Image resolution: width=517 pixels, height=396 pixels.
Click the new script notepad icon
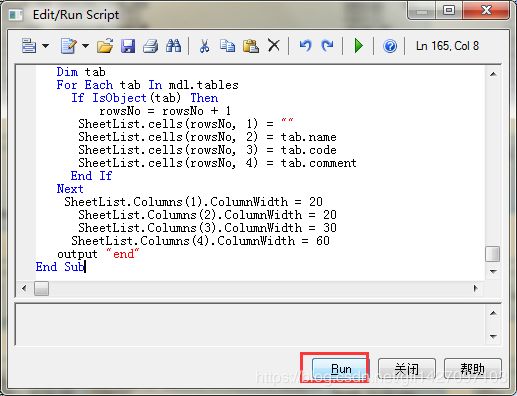pos(69,46)
